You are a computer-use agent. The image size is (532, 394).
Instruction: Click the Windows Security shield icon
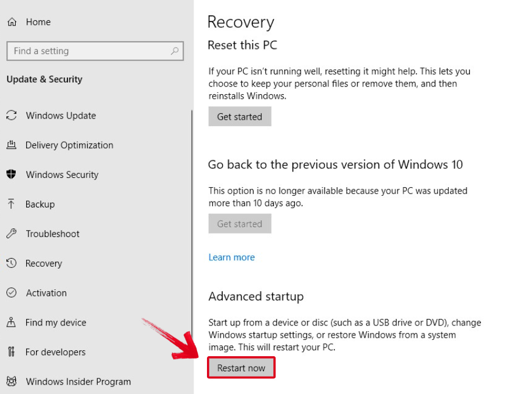tap(12, 174)
